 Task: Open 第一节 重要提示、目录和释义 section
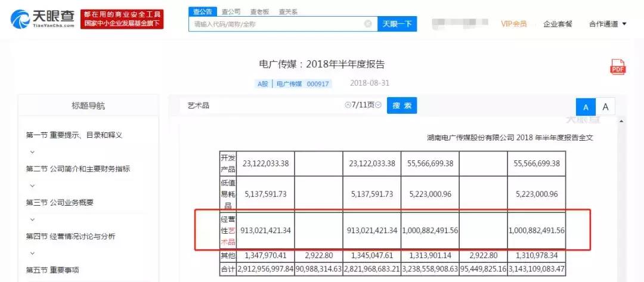(75, 135)
